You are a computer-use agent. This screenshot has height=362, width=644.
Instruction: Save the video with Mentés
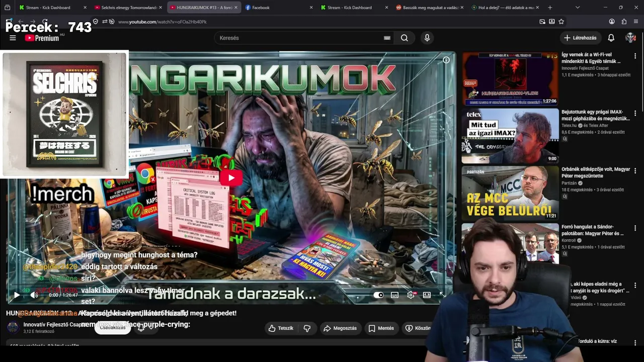coord(381,328)
